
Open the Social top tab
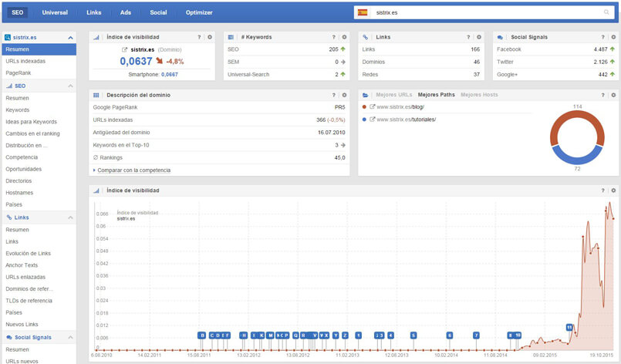[x=158, y=12]
